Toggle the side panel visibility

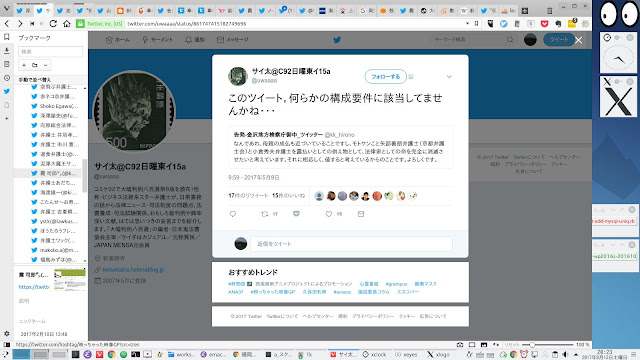[7, 345]
